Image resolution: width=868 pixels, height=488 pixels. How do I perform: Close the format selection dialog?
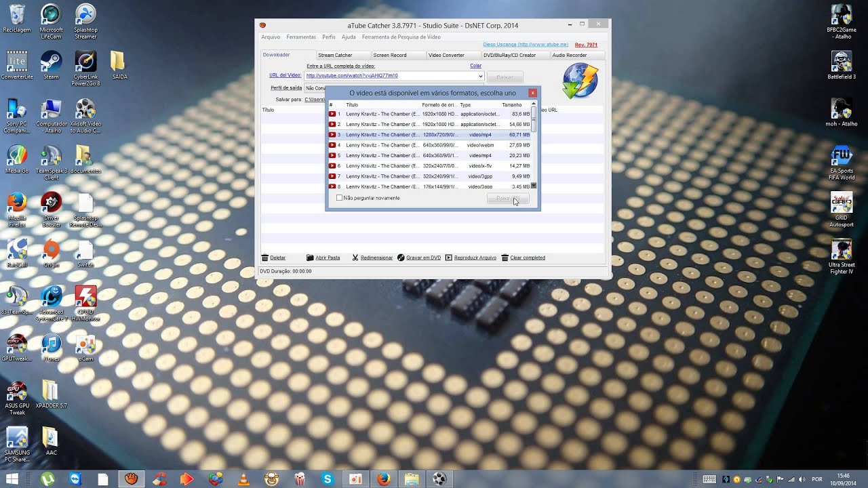pyautogui.click(x=532, y=93)
